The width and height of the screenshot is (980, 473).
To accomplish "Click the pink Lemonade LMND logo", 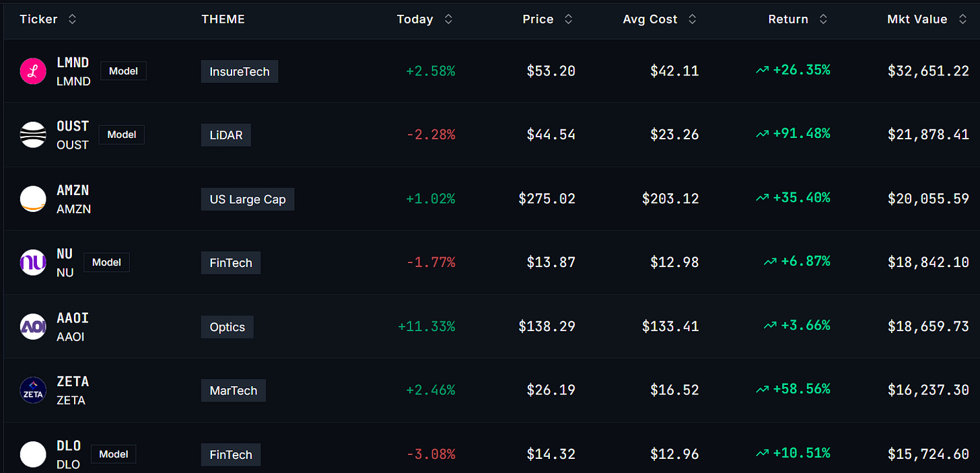I will tap(33, 71).
